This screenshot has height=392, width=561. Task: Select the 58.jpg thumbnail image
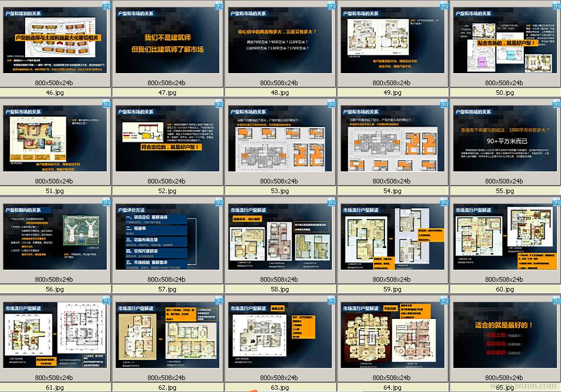[280, 237]
